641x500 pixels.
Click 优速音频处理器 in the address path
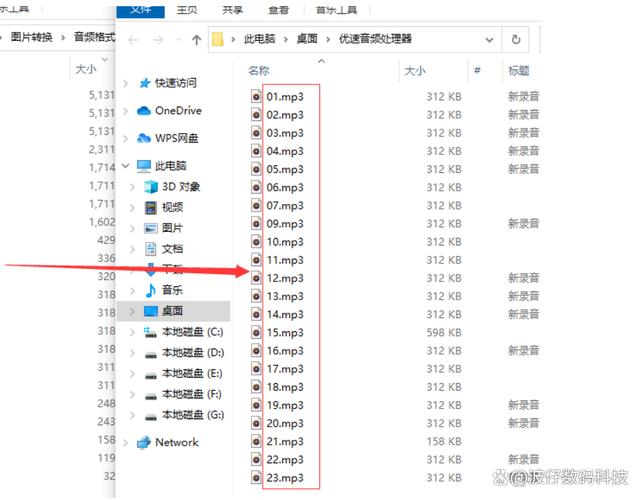tap(375, 39)
